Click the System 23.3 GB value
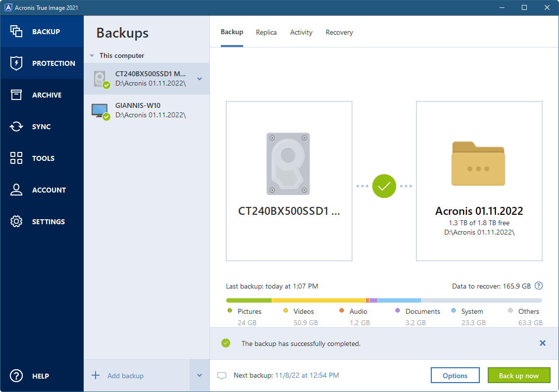Viewport: 559px width, 392px height. tap(473, 323)
